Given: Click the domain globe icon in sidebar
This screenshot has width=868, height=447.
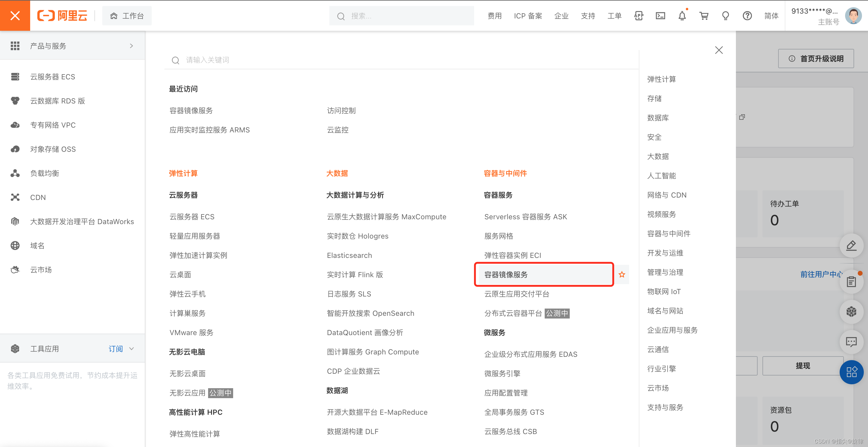Looking at the screenshot, I should [15, 246].
